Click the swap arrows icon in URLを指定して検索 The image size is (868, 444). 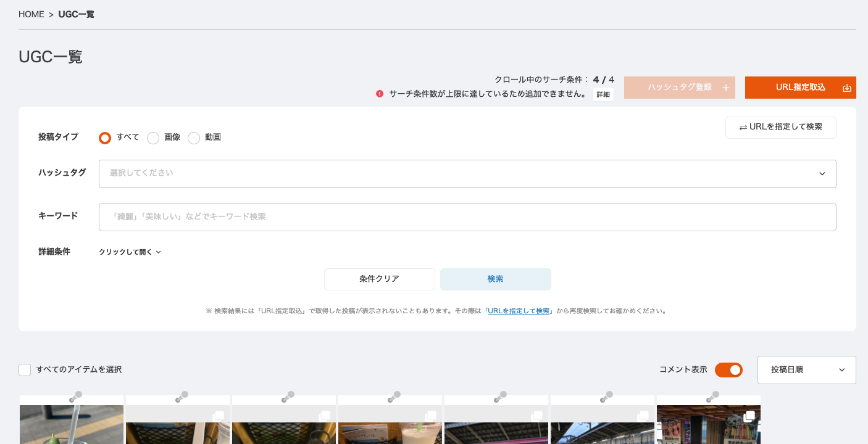pos(743,128)
